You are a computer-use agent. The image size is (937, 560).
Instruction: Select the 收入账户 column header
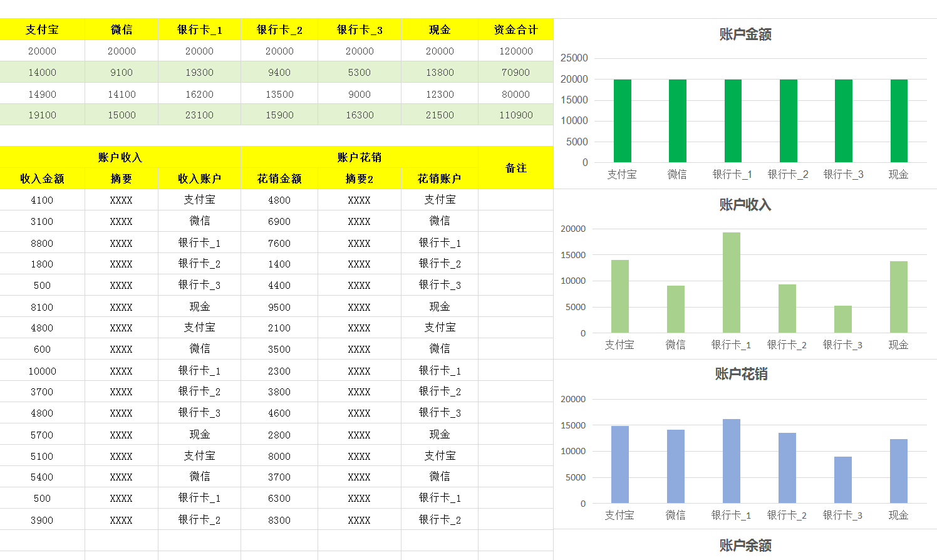point(199,179)
